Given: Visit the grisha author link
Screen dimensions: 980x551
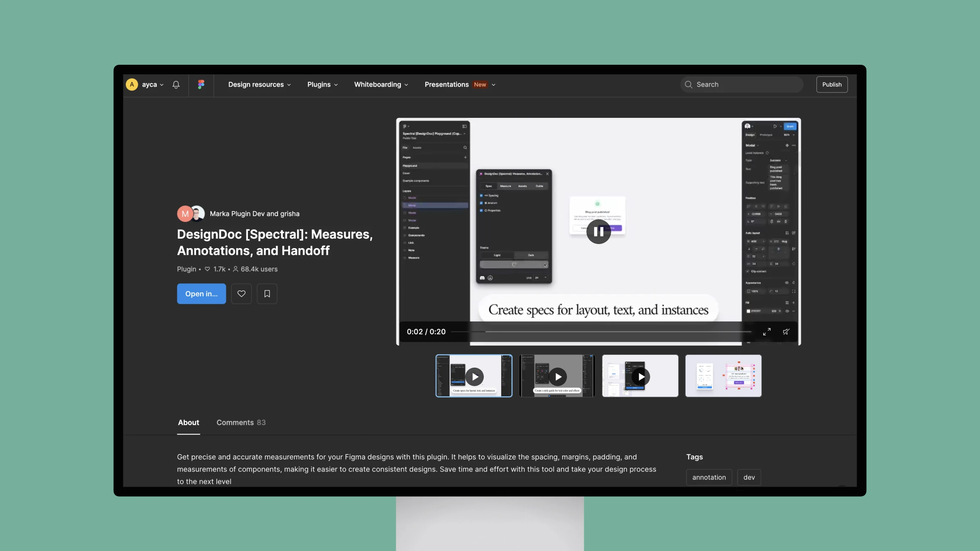Looking at the screenshot, I should [290, 214].
